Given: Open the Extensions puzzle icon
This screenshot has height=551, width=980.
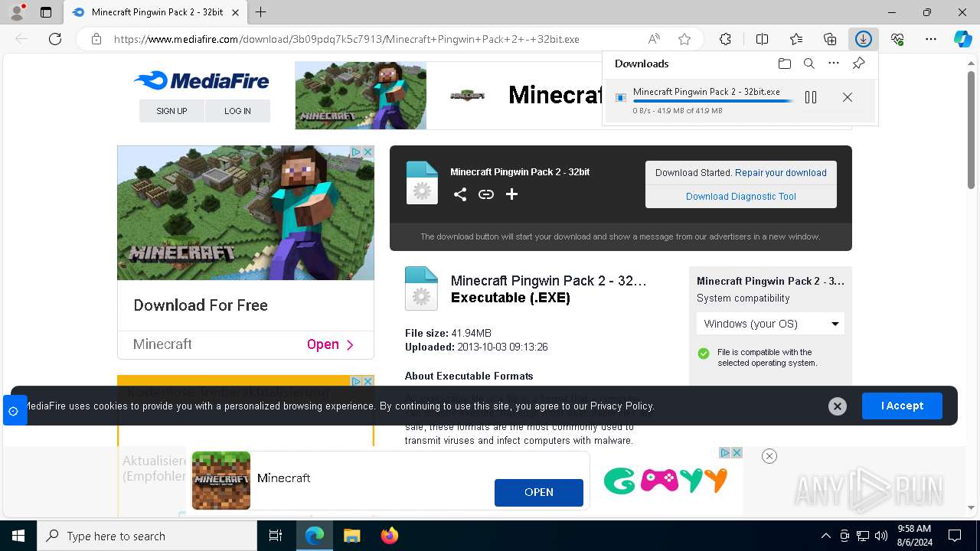Looking at the screenshot, I should click(725, 39).
